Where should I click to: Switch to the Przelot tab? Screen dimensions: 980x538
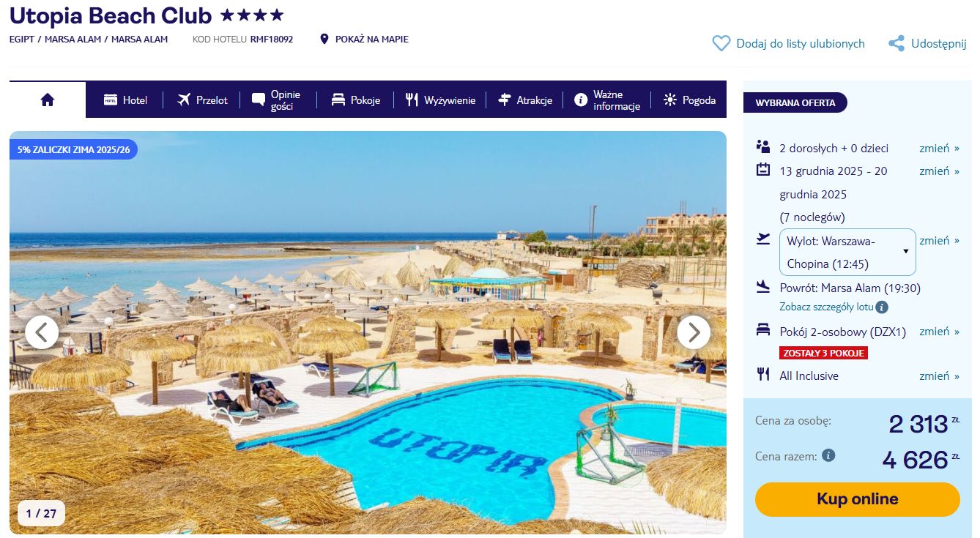pyautogui.click(x=203, y=100)
